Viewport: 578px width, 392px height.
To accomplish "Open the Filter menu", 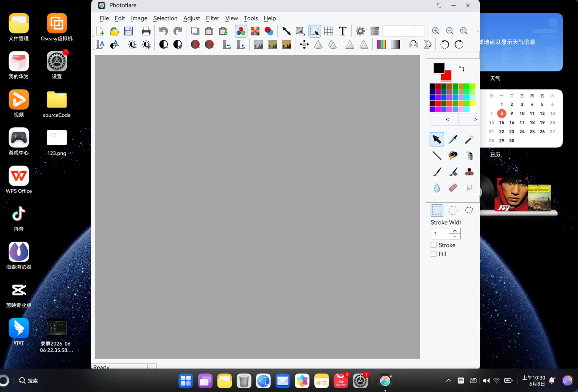I will 212,18.
